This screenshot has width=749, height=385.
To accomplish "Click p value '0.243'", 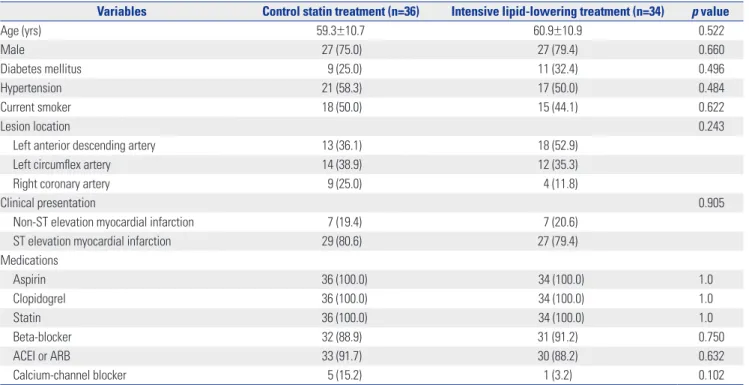I will click(x=711, y=127).
